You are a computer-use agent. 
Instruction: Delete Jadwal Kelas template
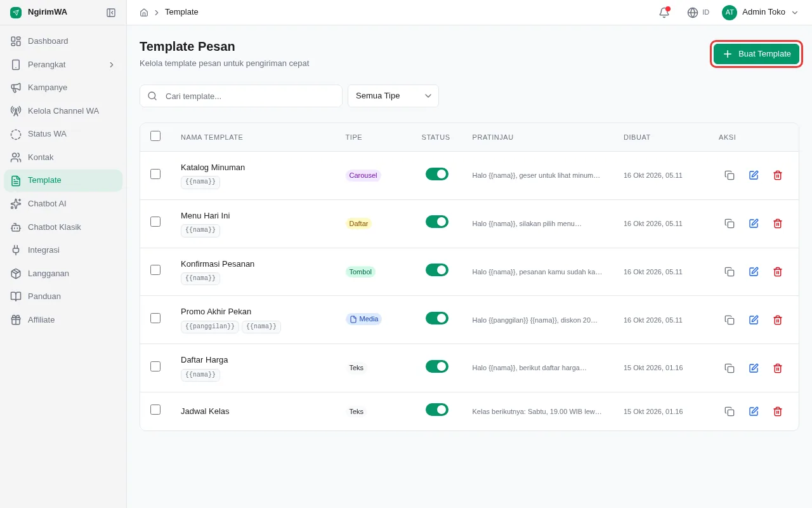pos(778,411)
